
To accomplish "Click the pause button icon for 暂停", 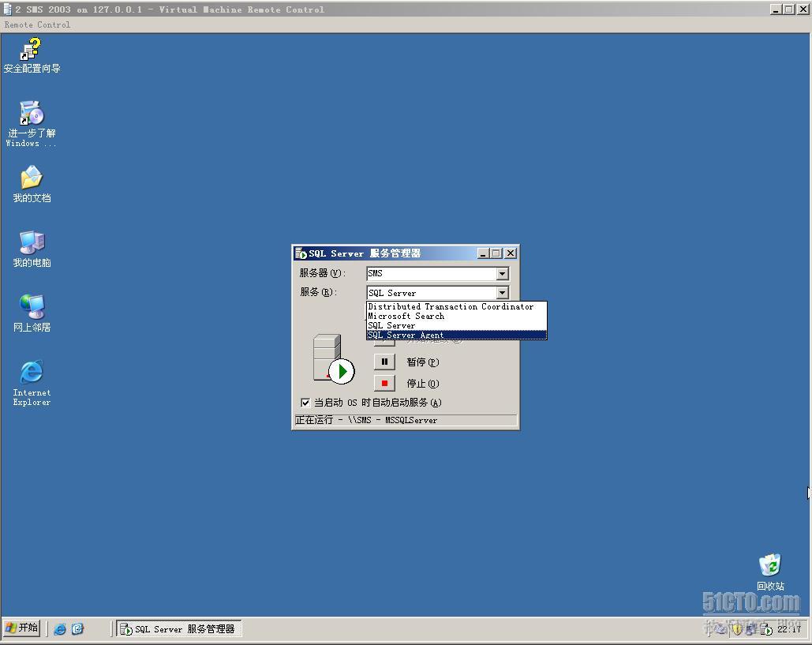I will 384,362.
